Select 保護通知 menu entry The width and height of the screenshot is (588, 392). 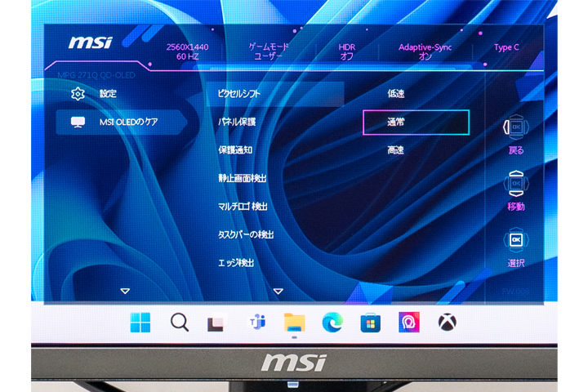tap(237, 150)
